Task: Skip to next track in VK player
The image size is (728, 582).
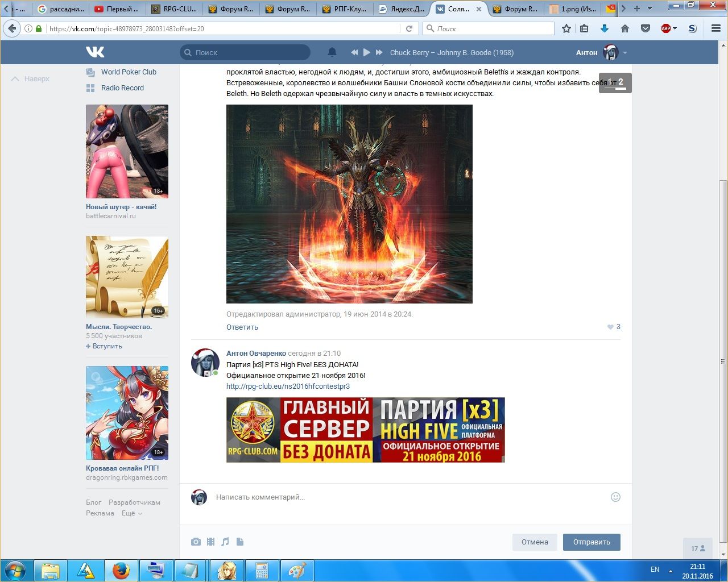Action: pos(379,52)
